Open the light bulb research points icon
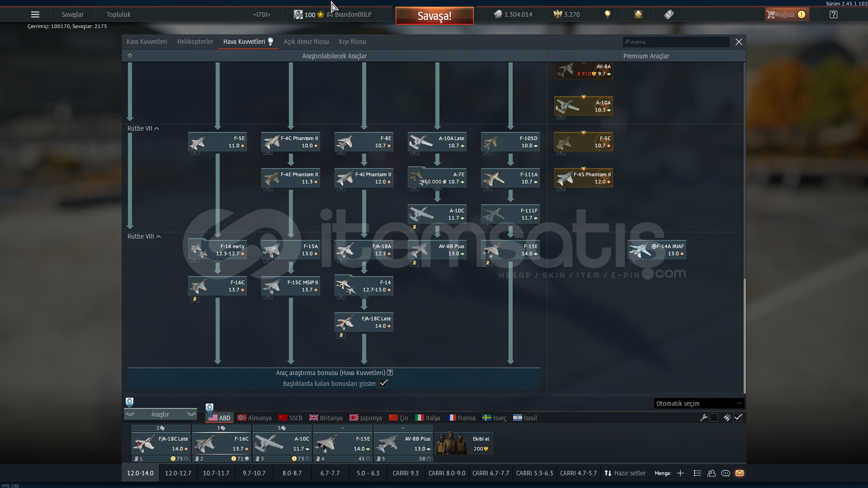 coord(608,14)
